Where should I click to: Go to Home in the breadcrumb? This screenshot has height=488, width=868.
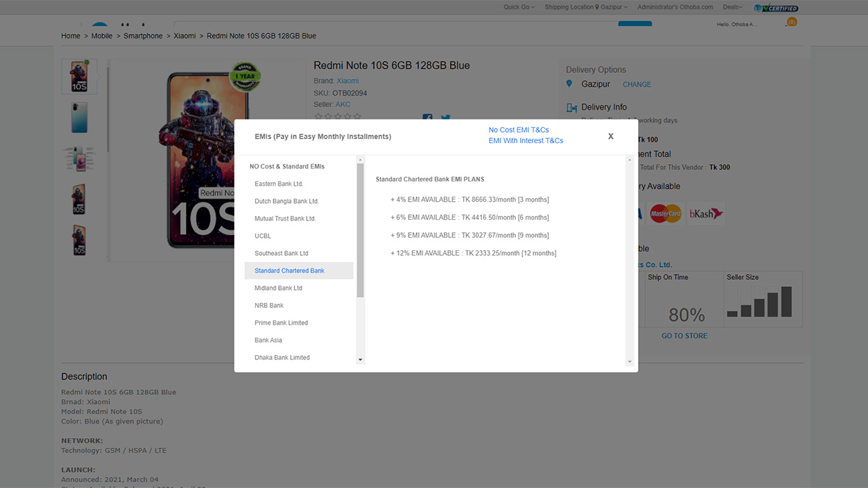point(71,36)
